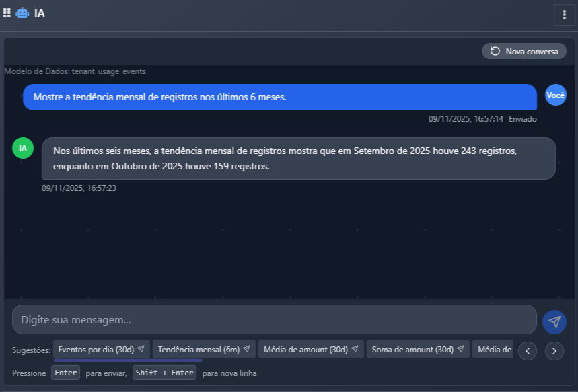Open the three-dot options menu
Viewport: 578px width, 392px height.
click(564, 14)
